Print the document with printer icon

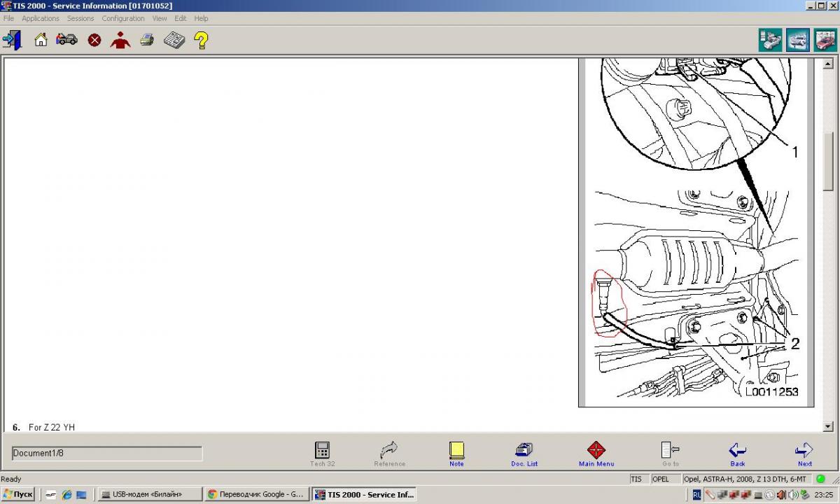[146, 40]
